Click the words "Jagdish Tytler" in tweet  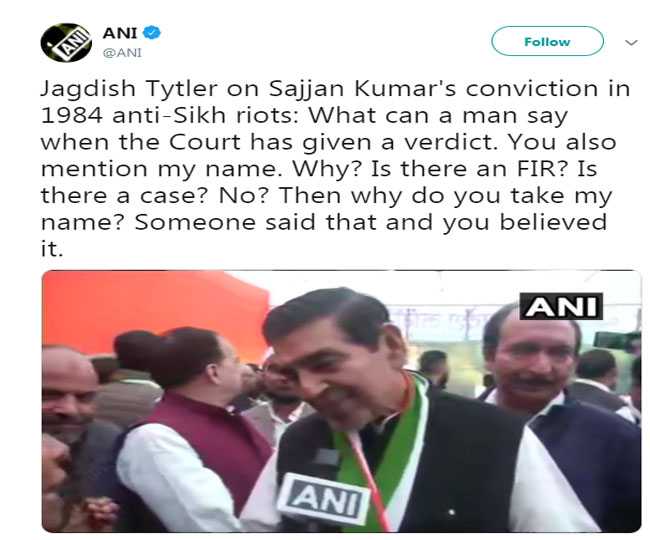pyautogui.click(x=129, y=90)
